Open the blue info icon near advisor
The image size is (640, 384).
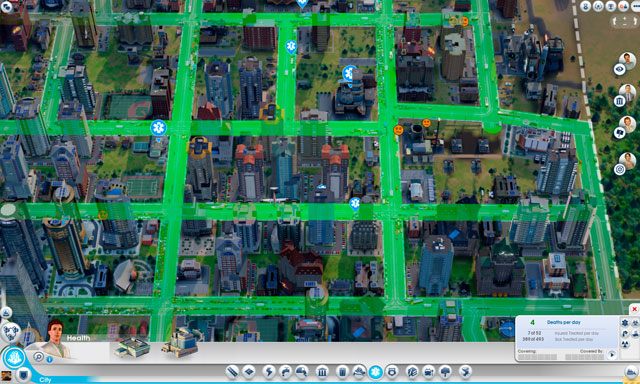point(49,360)
